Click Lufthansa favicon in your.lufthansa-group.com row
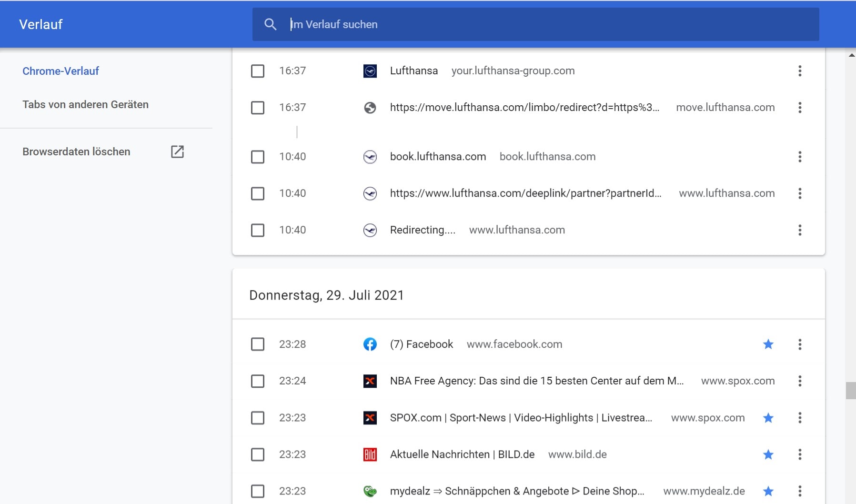Image resolution: width=856 pixels, height=504 pixels. pos(370,71)
